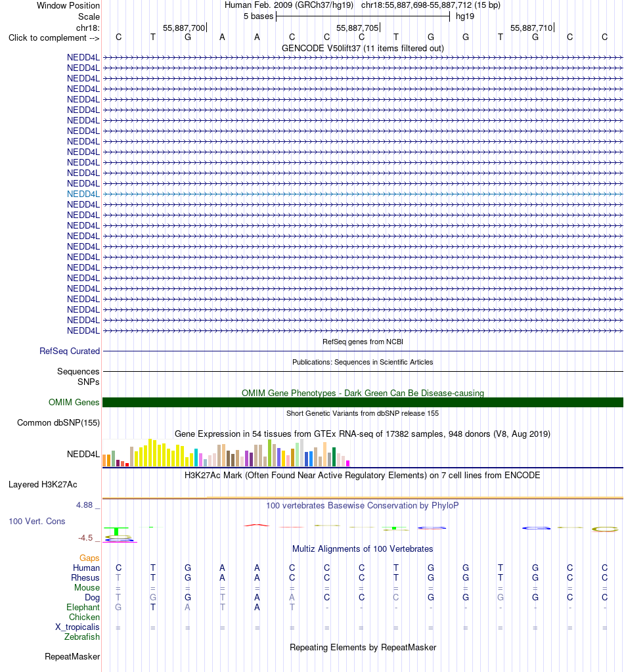Image resolution: width=624 pixels, height=672 pixels.
Task: Click the 'Human Feb. 2009 (GRCh37/hg19)' heading
Action: (289, 5)
